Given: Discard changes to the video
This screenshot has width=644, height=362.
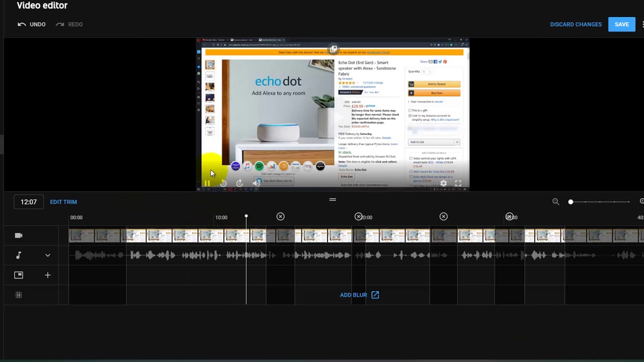Looking at the screenshot, I should point(576,24).
